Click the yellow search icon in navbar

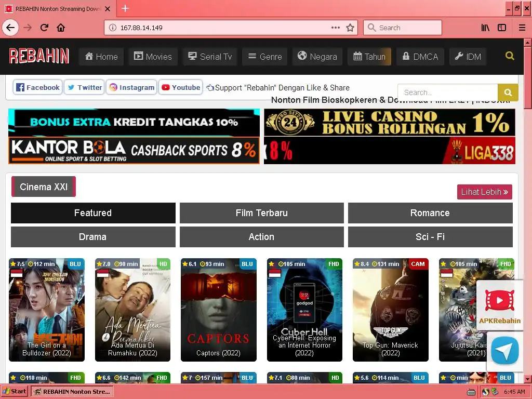510,56
